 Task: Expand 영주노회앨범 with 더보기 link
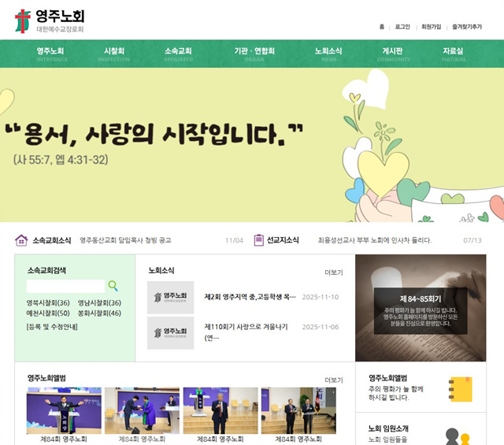pyautogui.click(x=333, y=380)
